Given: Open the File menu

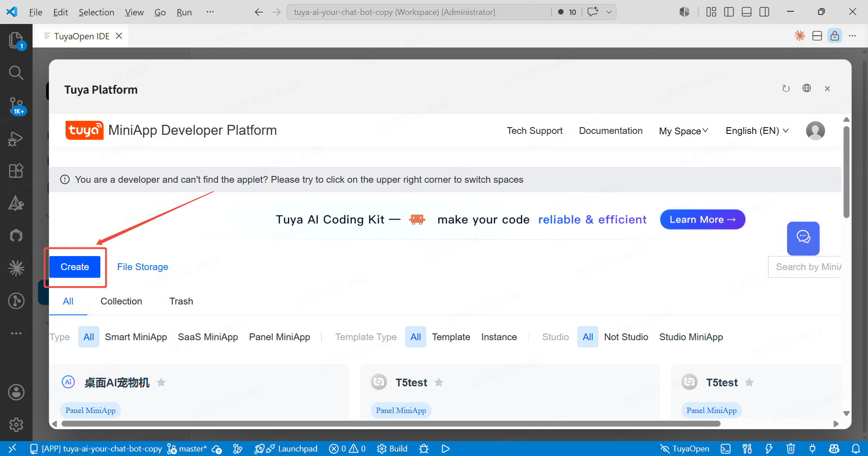Looking at the screenshot, I should tap(36, 12).
